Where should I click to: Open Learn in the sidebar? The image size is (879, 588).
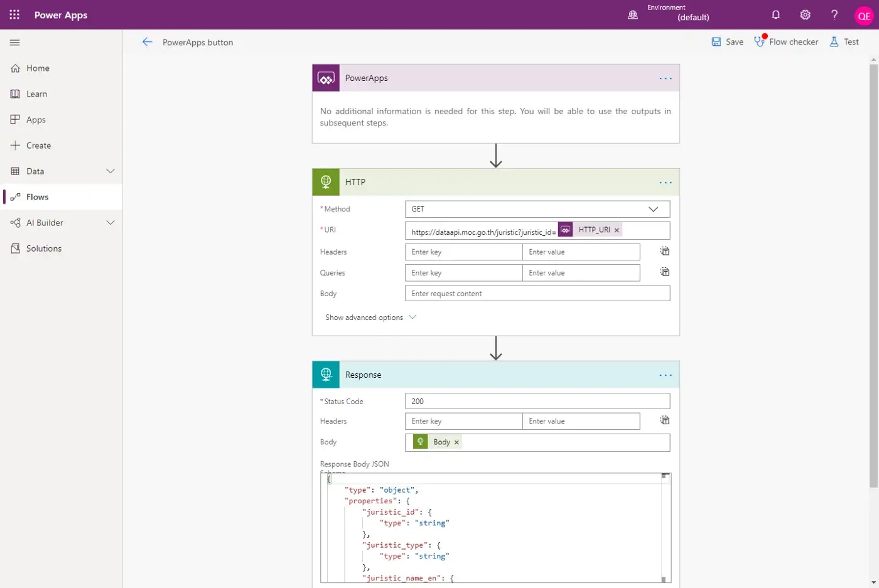coord(62,94)
